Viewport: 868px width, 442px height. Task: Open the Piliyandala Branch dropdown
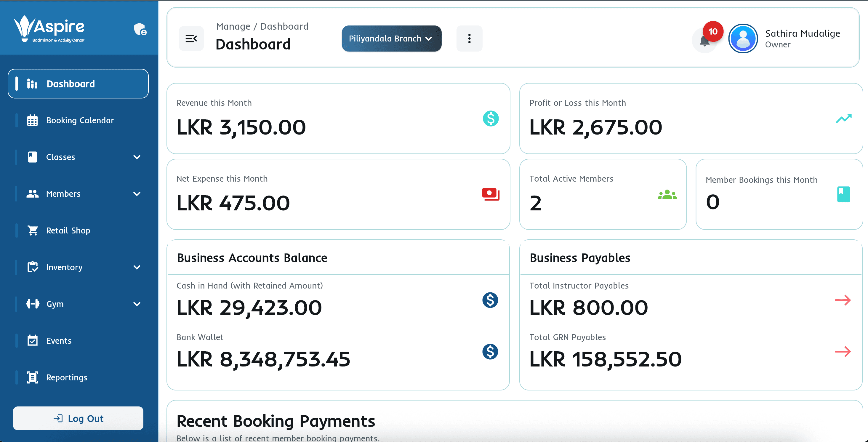tap(391, 39)
